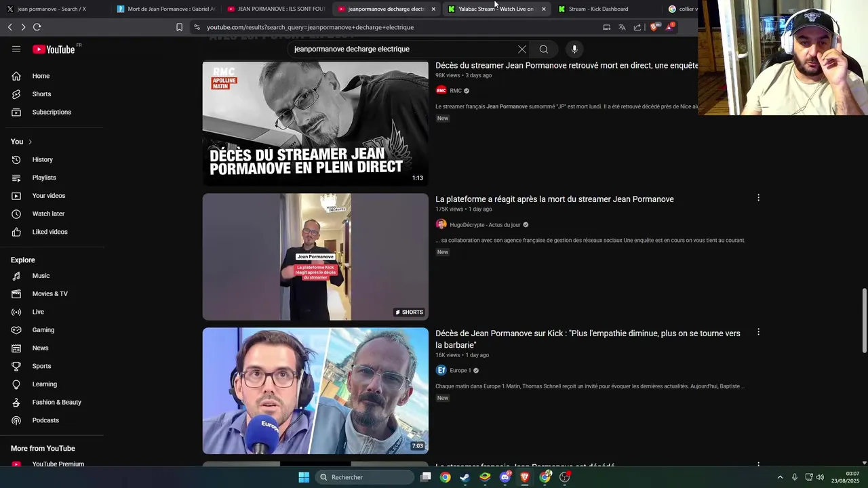
Task: Click the translate page icon in address bar
Action: tap(622, 27)
